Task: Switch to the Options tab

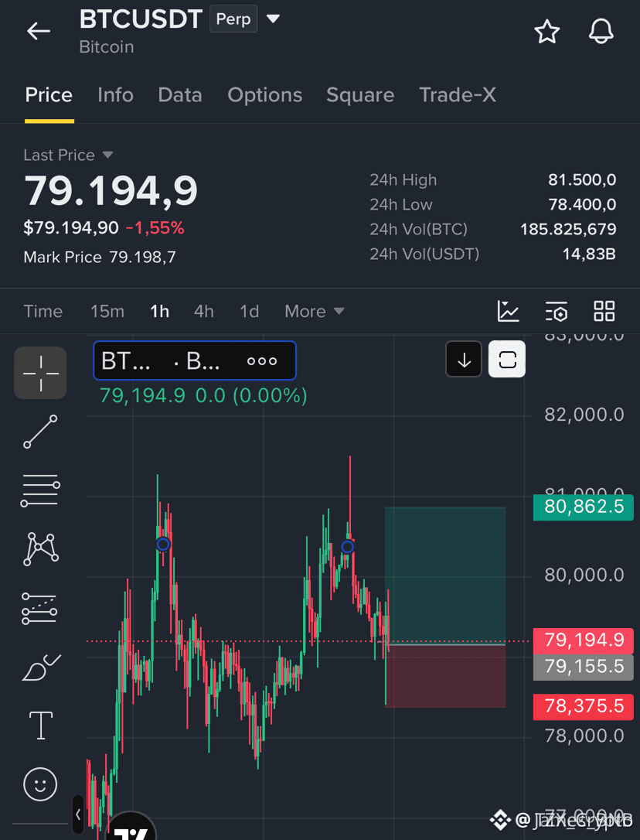Action: pyautogui.click(x=264, y=95)
